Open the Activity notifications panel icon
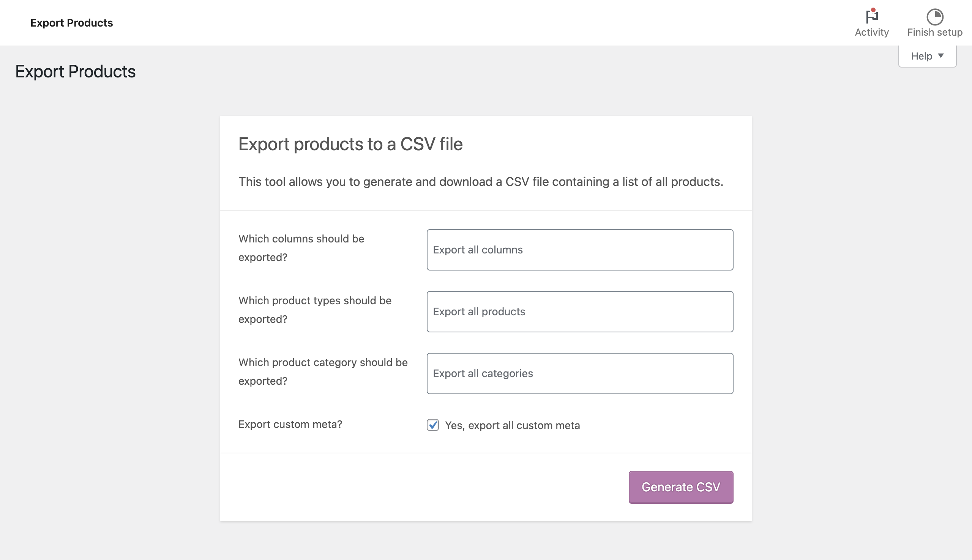The width and height of the screenshot is (972, 560). pyautogui.click(x=871, y=16)
